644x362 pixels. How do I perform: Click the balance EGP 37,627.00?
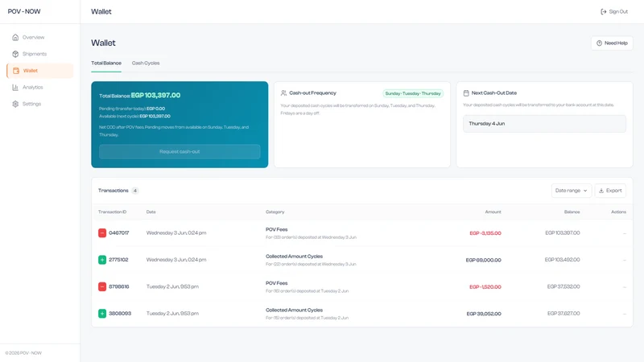[563, 314]
